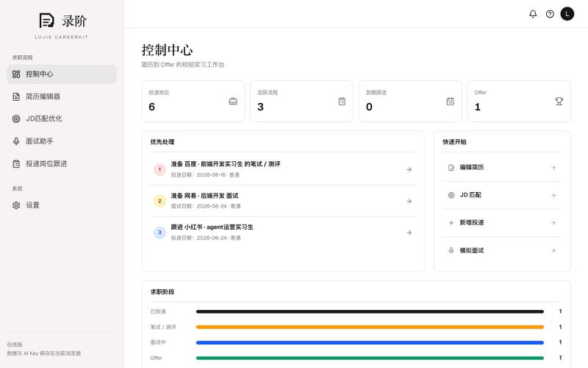This screenshot has width=588, height=368.
Task: Open 投递岗位跟进 from the sidebar
Action: point(62,163)
